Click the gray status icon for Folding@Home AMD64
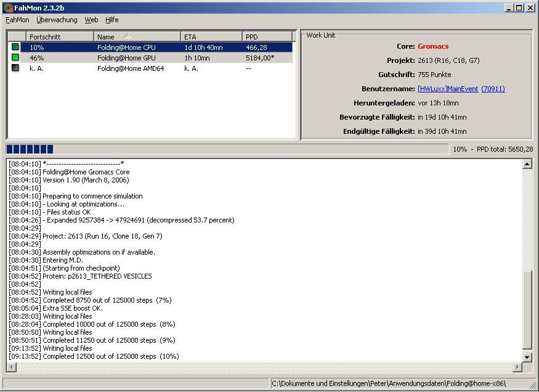The image size is (539, 392). point(15,68)
